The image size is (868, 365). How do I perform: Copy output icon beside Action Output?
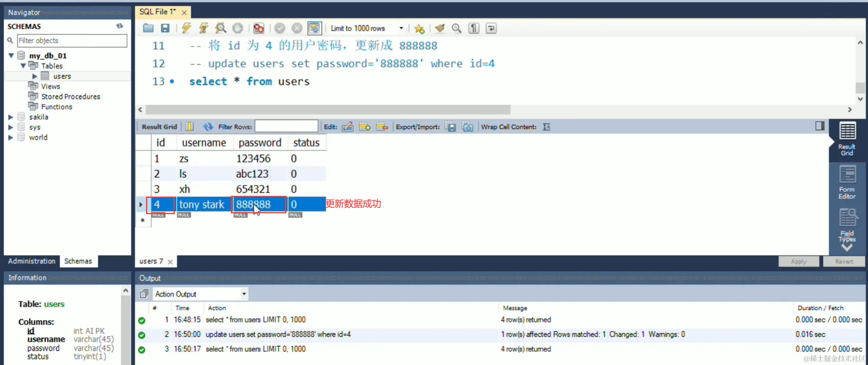144,294
